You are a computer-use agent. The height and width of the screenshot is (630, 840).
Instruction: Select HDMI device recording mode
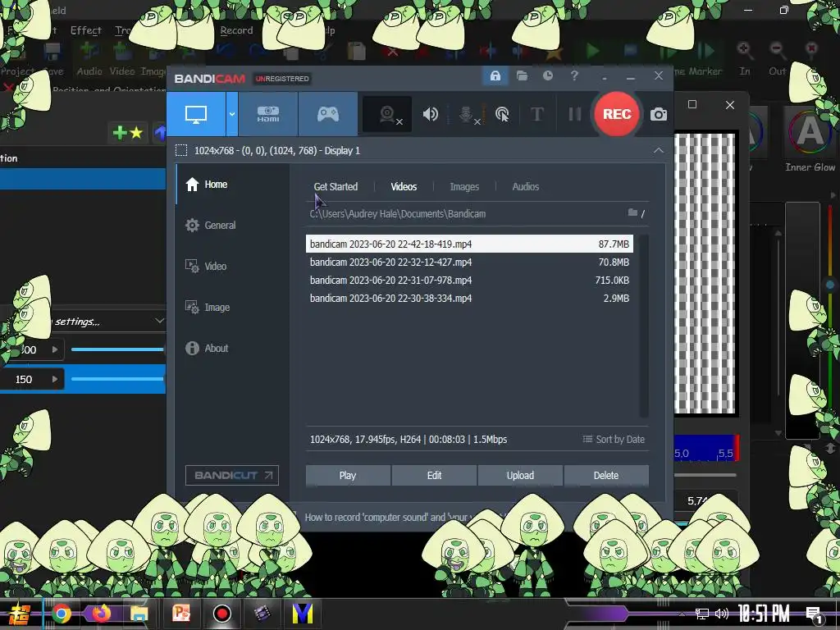[x=268, y=114]
